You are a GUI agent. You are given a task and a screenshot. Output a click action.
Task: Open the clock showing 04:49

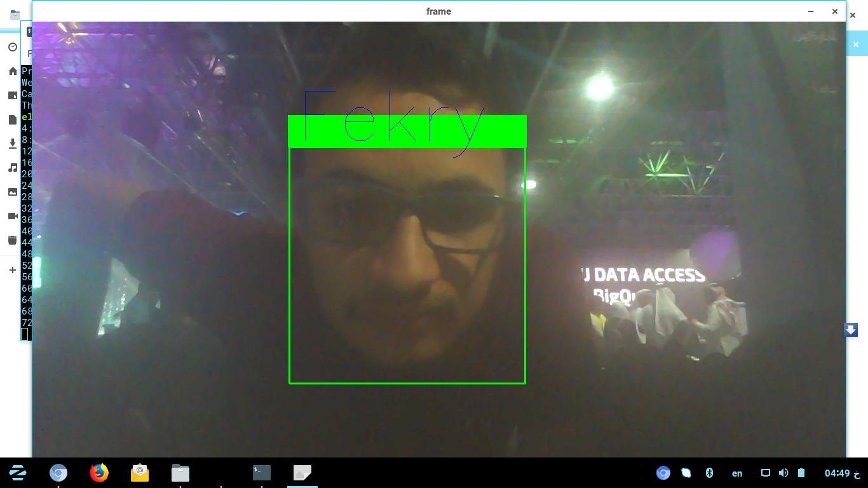843,473
